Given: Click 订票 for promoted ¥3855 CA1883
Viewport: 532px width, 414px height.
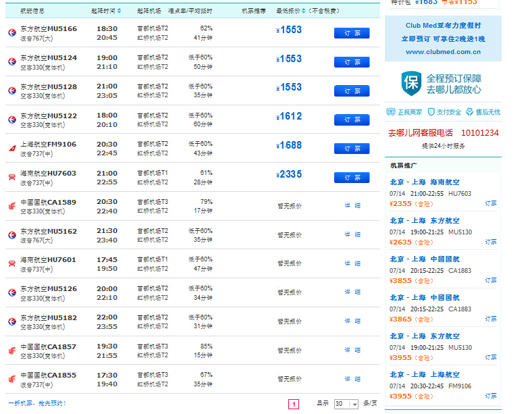Looking at the screenshot, I should click(x=491, y=280).
